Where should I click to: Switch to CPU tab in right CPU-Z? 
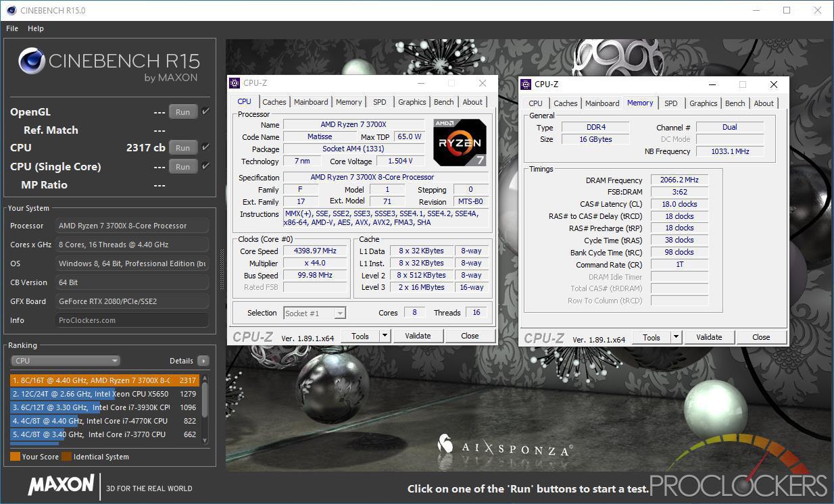pos(535,103)
